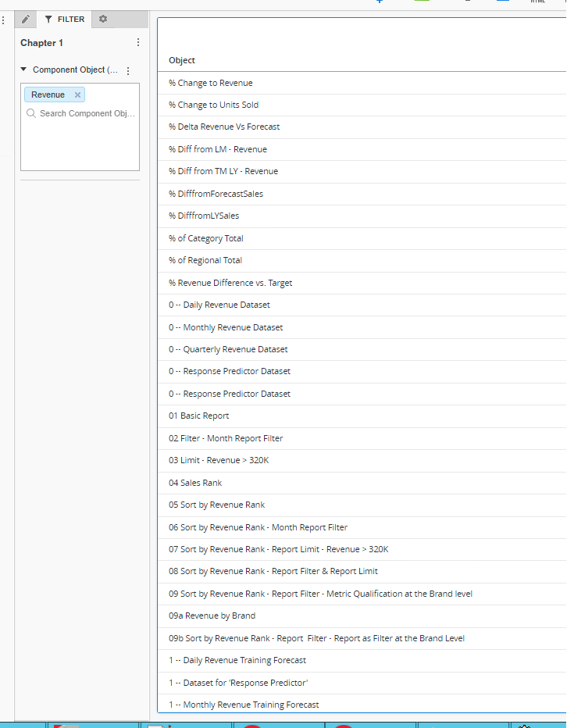Select the '% Change to Revenue' row
567x728 pixels.
pyautogui.click(x=211, y=83)
